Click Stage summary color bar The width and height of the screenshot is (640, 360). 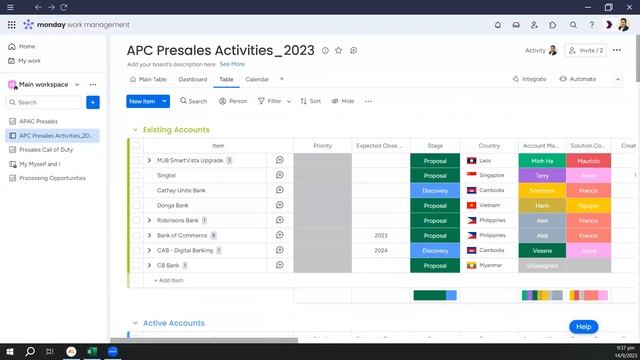point(435,295)
